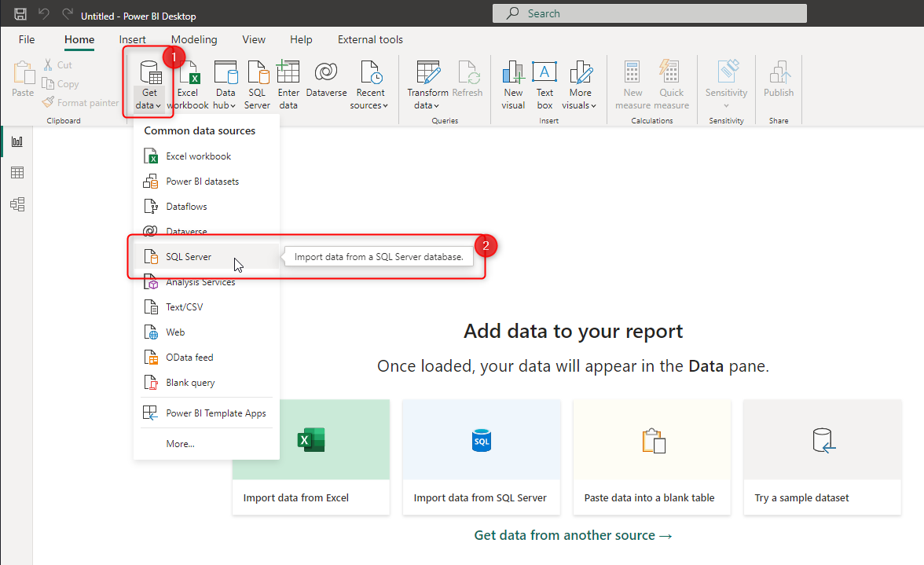Viewport: 924px width, 565px height.
Task: Switch to Data view in sidebar
Action: click(x=17, y=173)
